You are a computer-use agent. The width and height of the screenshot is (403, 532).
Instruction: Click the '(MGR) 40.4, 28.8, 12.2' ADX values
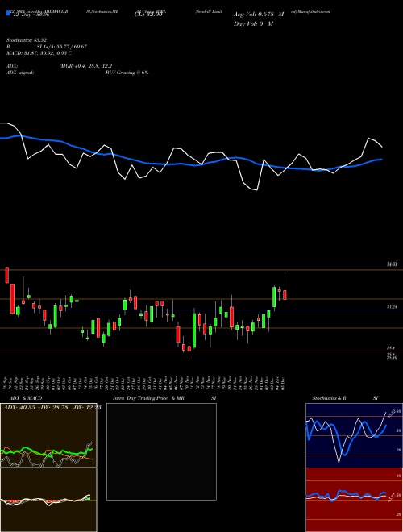85,66
